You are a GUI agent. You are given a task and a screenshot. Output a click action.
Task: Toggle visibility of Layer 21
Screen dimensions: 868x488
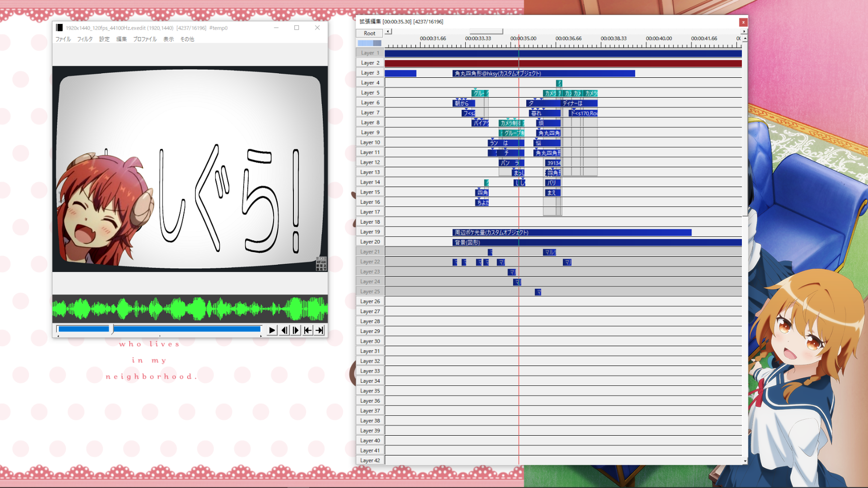click(x=370, y=252)
